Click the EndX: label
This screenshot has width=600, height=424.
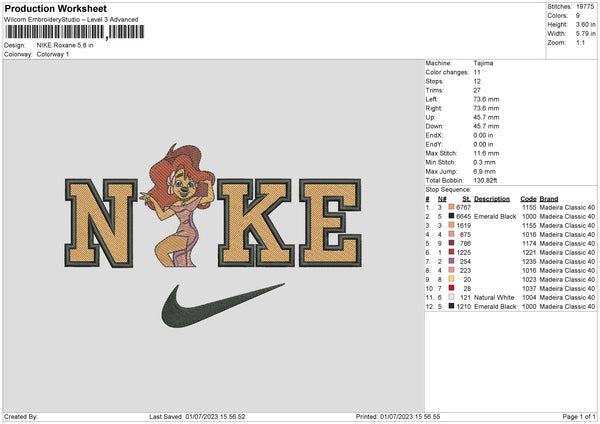434,135
